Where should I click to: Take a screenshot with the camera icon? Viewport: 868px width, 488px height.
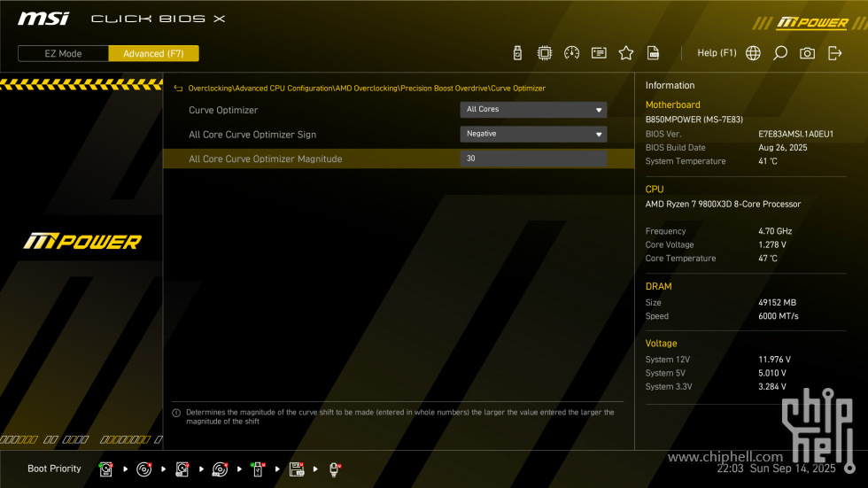point(807,53)
